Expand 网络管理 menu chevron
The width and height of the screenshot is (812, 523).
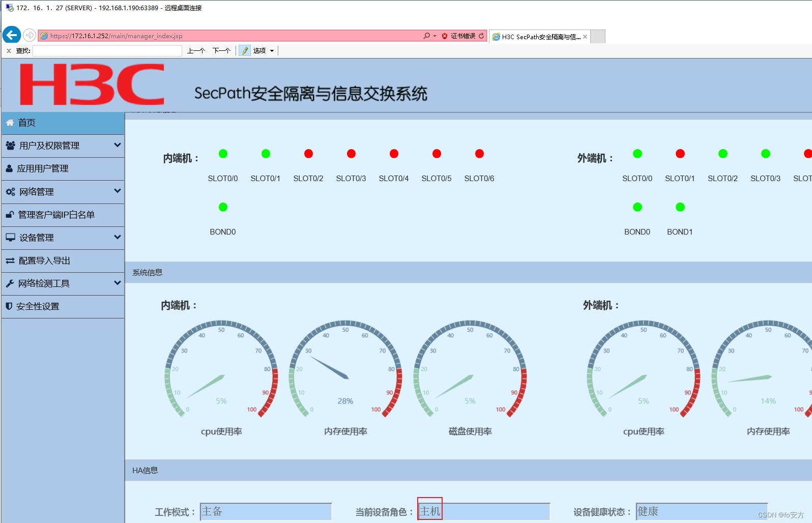118,191
